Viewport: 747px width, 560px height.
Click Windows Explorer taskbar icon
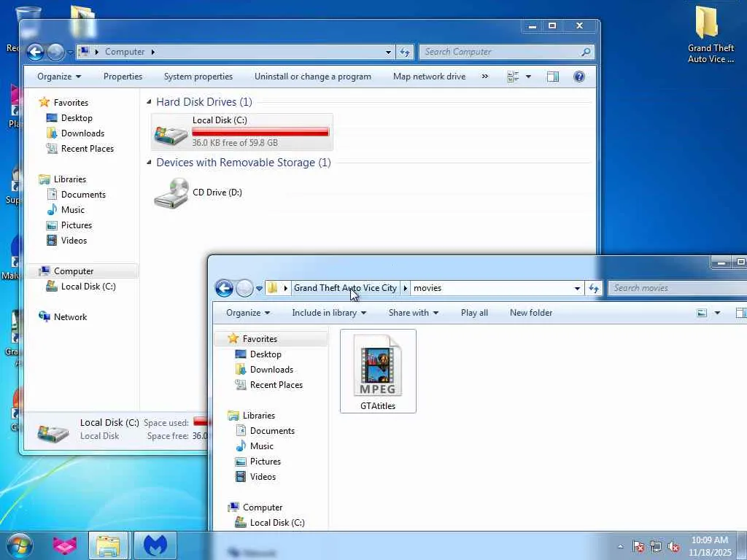[x=108, y=545]
